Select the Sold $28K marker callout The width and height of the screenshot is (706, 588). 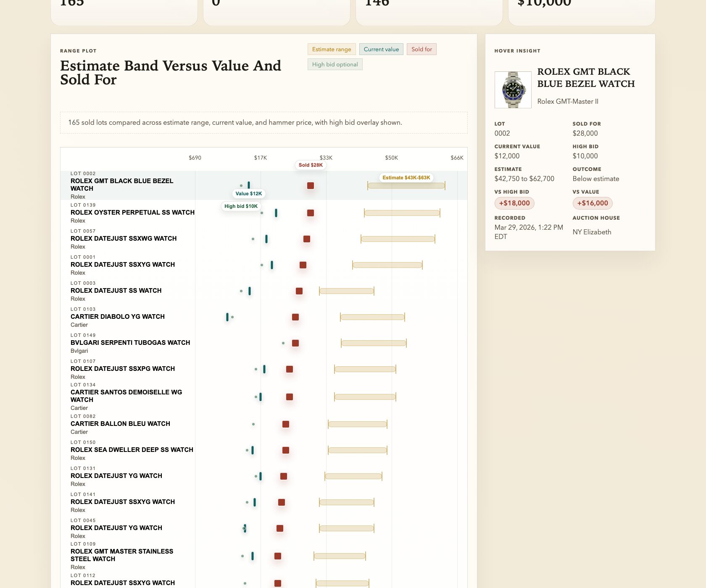(311, 165)
